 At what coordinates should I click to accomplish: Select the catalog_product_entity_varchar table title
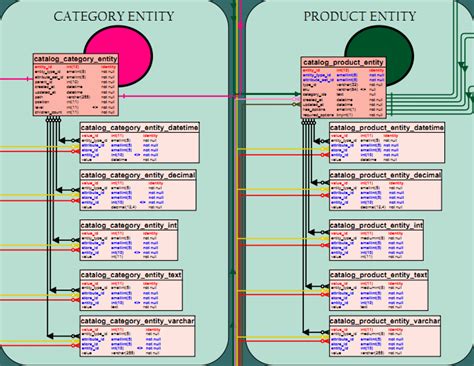(385, 321)
